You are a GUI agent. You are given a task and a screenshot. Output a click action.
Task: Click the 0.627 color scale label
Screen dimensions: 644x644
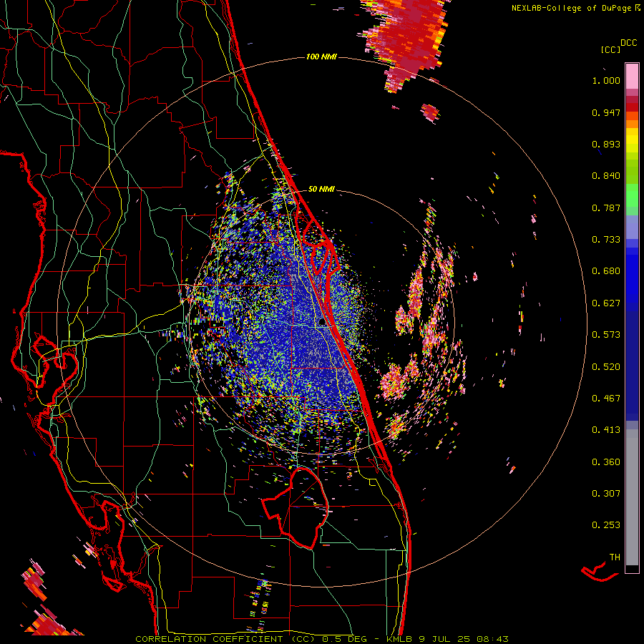pos(606,303)
